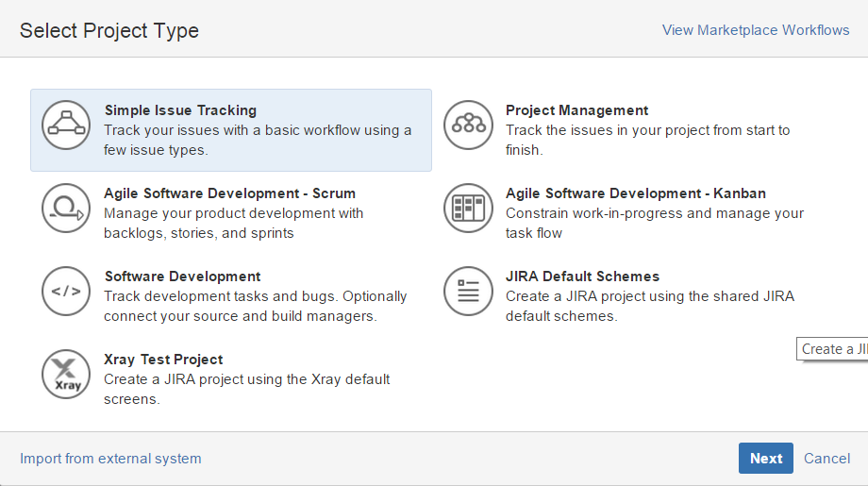The height and width of the screenshot is (486, 868).
Task: Click 'Constrain work-in-progress and manage your' description
Action: pos(655,223)
